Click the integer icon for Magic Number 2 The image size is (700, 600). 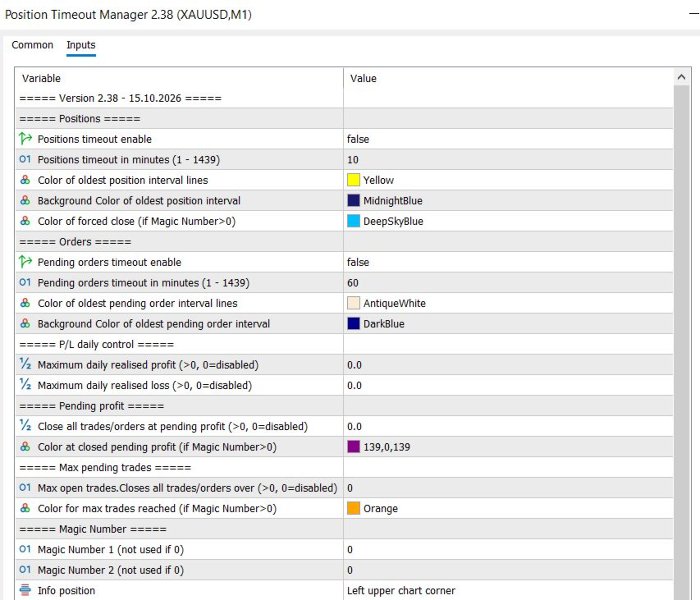(25, 570)
